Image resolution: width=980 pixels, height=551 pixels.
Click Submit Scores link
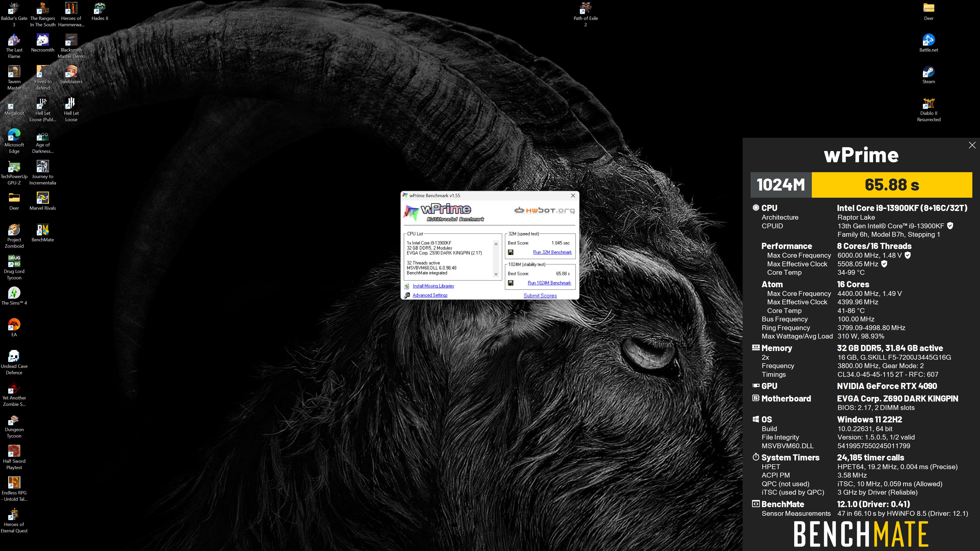pos(540,295)
